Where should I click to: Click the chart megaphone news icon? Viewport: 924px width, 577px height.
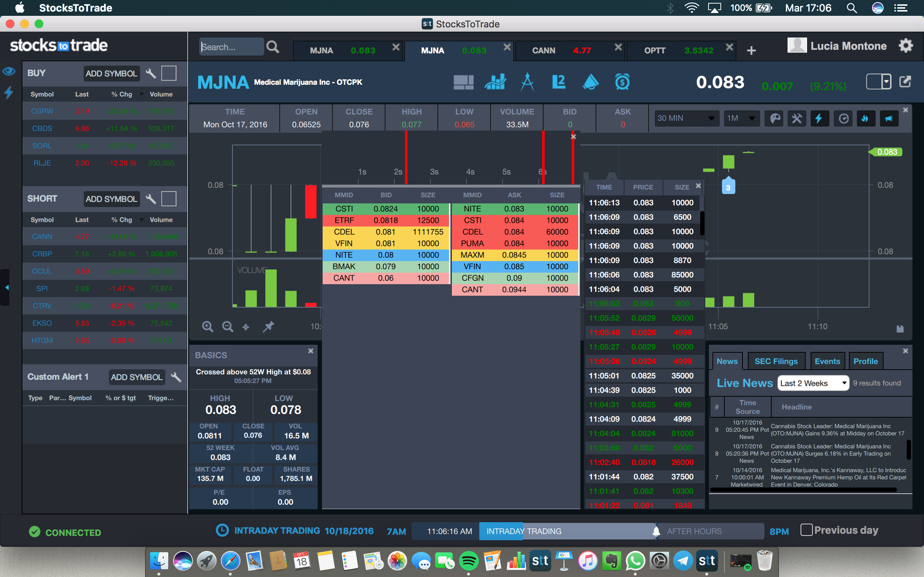(889, 119)
